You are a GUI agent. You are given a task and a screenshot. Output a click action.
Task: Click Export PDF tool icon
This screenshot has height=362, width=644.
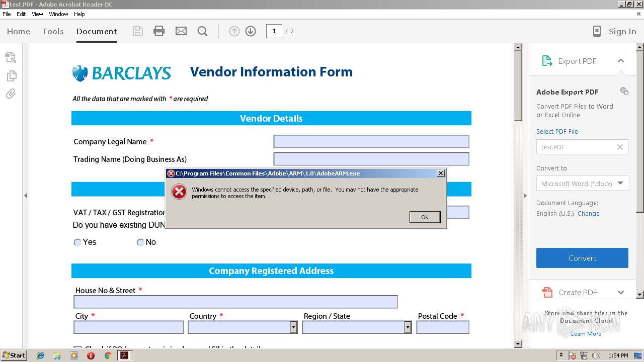[x=547, y=61]
